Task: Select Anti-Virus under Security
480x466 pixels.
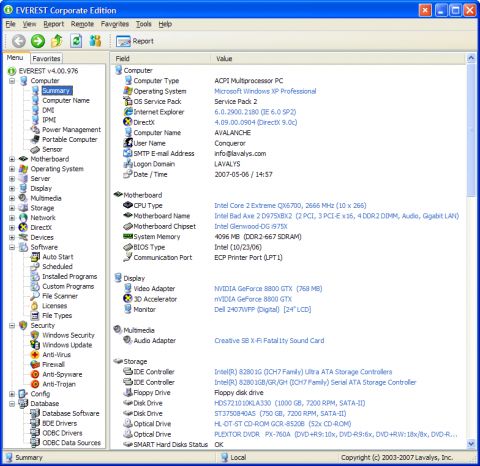Action: pyautogui.click(x=56, y=355)
